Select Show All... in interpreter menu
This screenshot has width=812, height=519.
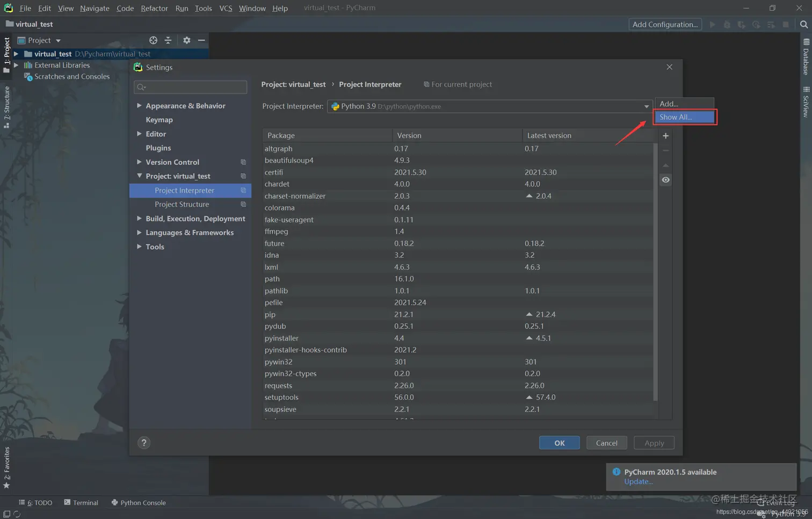click(x=684, y=117)
